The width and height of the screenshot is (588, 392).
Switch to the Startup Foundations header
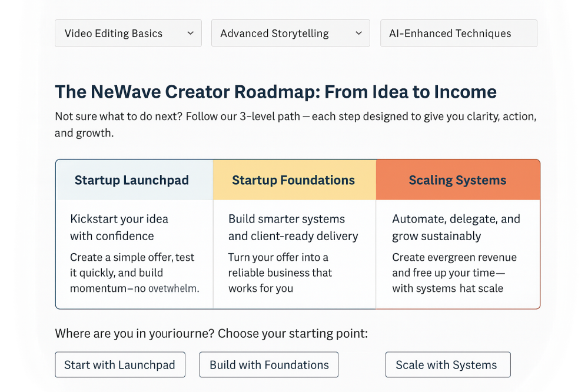(294, 180)
